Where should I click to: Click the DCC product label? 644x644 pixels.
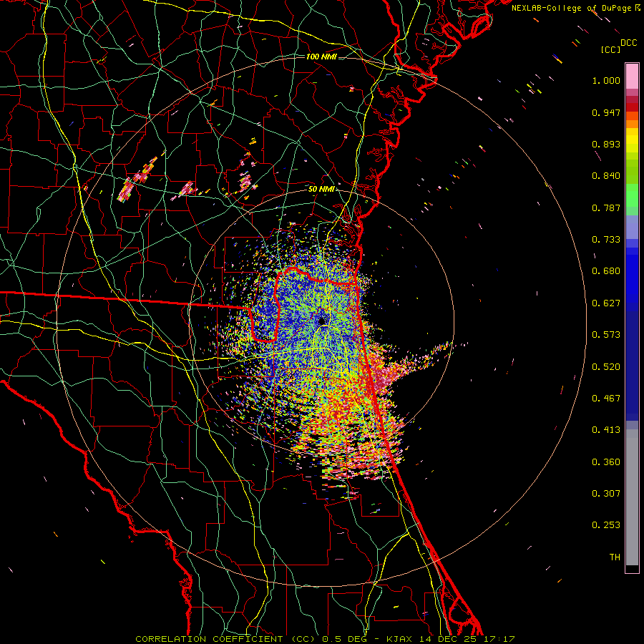click(x=629, y=43)
